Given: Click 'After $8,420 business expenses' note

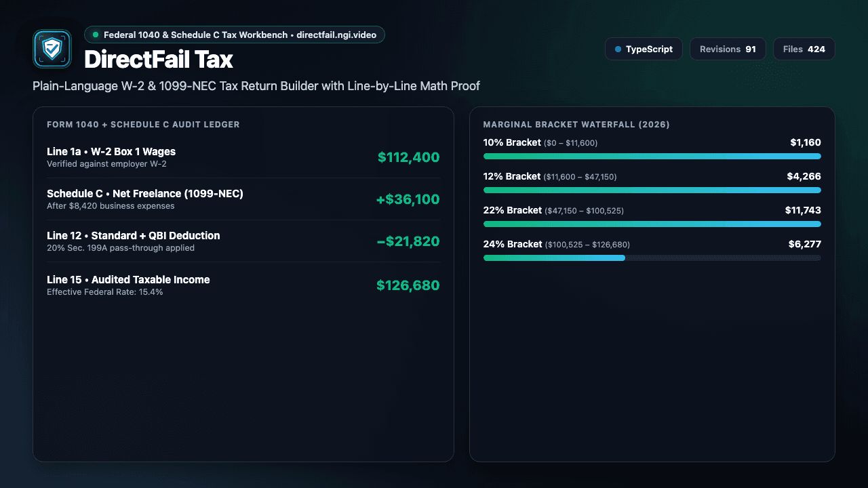Looking at the screenshot, I should [111, 206].
